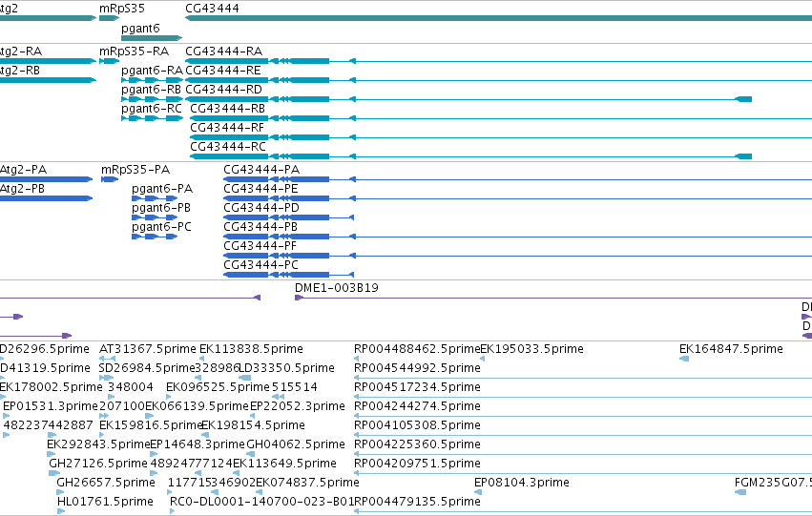Click the SD26984.5prime feature label

[147, 368]
